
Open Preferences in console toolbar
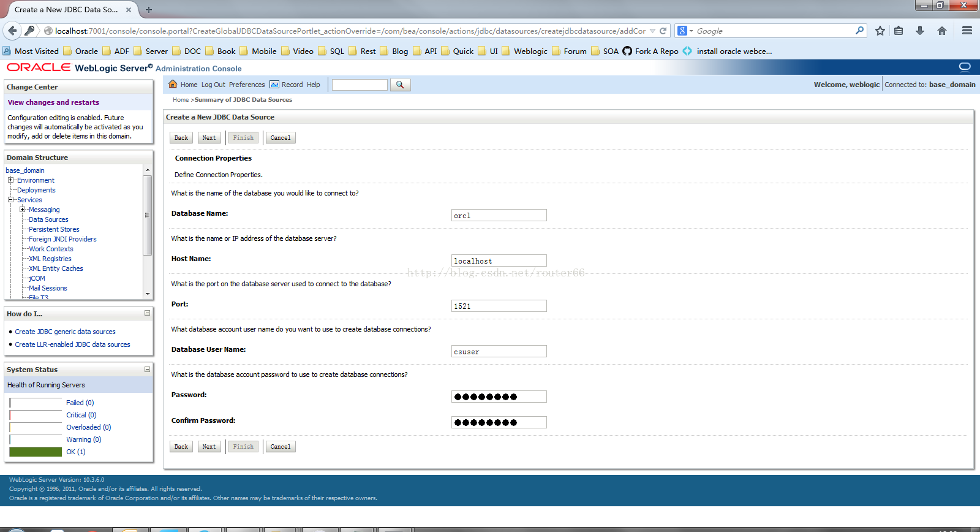247,85
